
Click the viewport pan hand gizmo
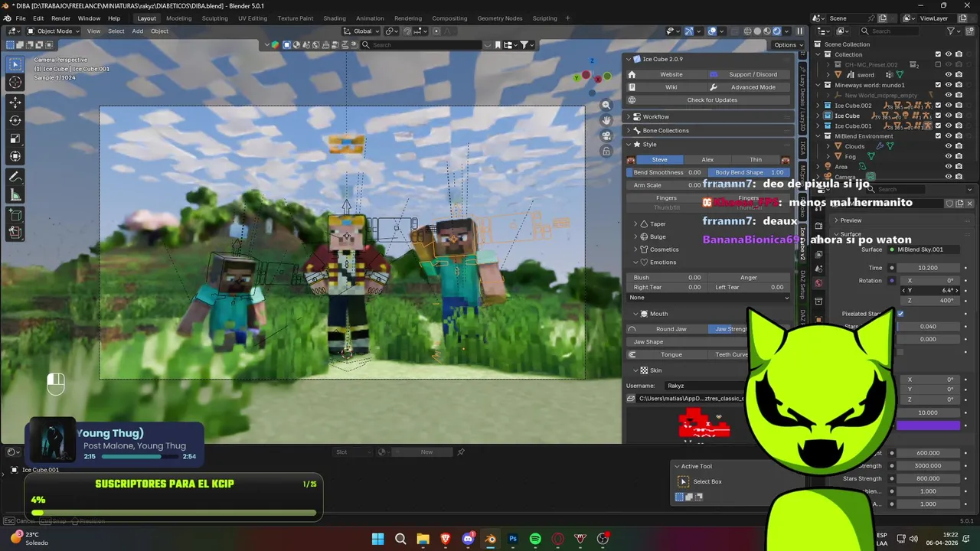coord(606,120)
